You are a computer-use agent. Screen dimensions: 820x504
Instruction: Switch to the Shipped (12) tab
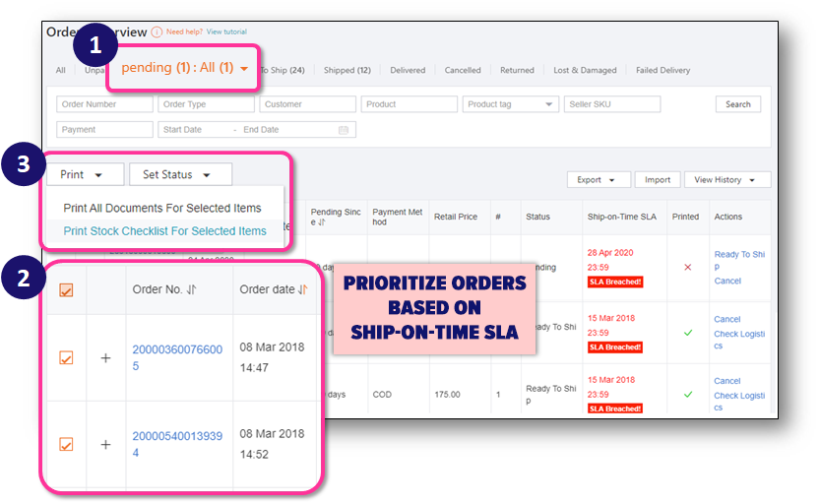pos(347,71)
